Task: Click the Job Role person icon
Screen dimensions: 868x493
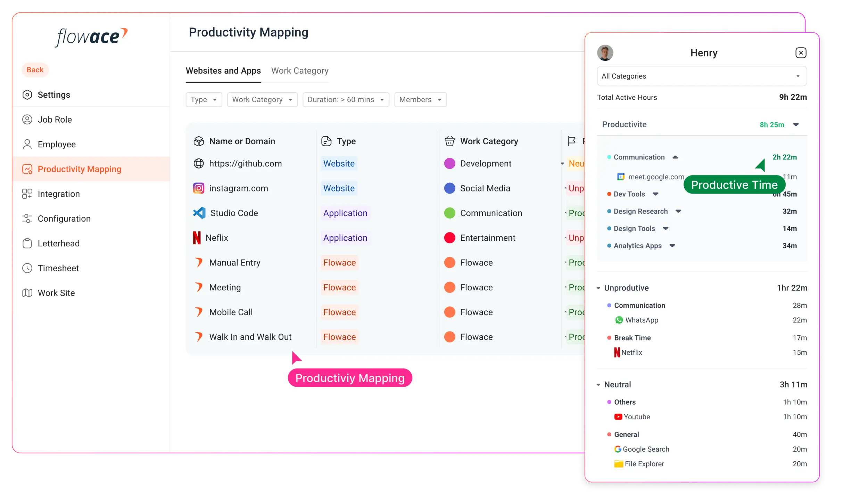Action: click(27, 120)
